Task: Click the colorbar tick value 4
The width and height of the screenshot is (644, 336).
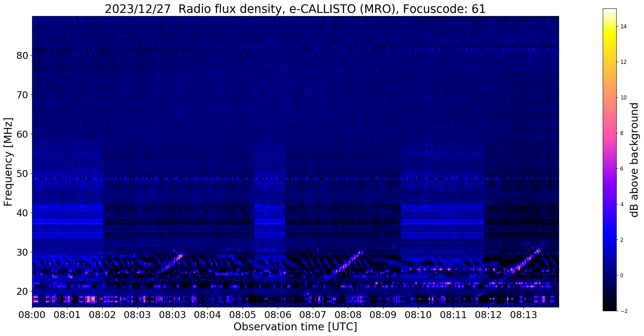Action: pos(621,204)
